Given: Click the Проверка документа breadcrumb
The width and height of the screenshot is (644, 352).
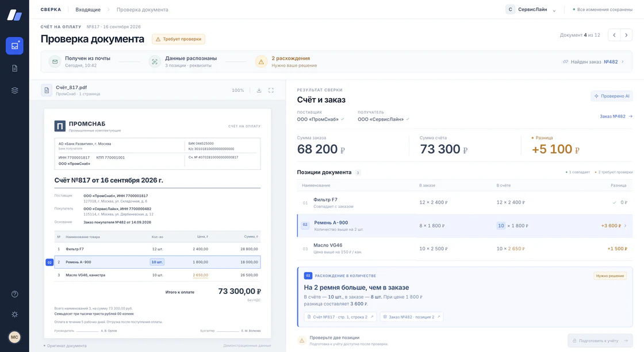Looking at the screenshot, I should point(143,9).
